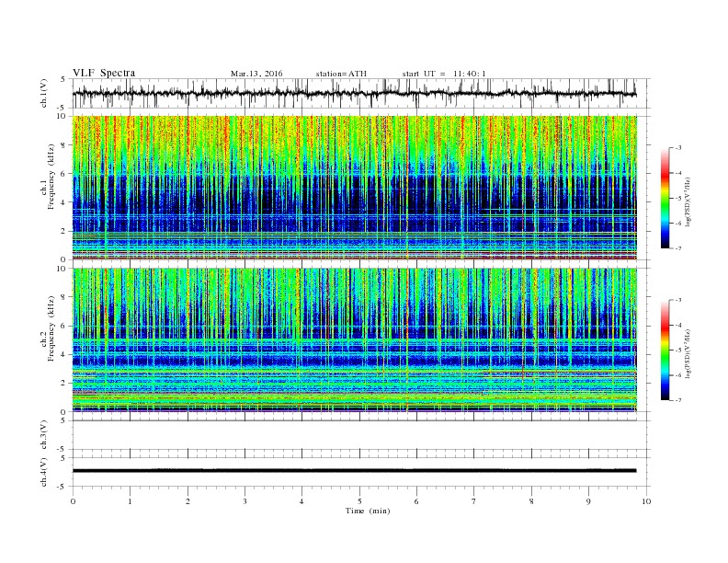The width and height of the screenshot is (728, 563).
Task: Click the ch.2 colorbar 'log(PSD)(V²/Hz)' label
Action: pyautogui.click(x=688, y=353)
